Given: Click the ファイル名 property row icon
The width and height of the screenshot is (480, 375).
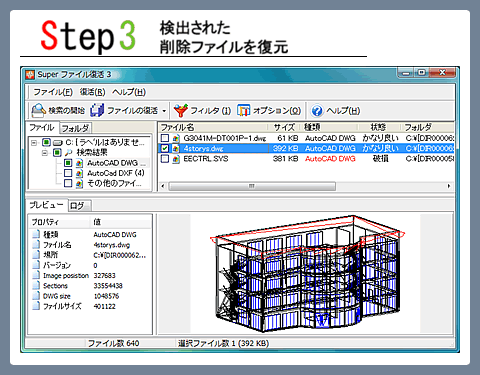Looking at the screenshot, I should (36, 245).
